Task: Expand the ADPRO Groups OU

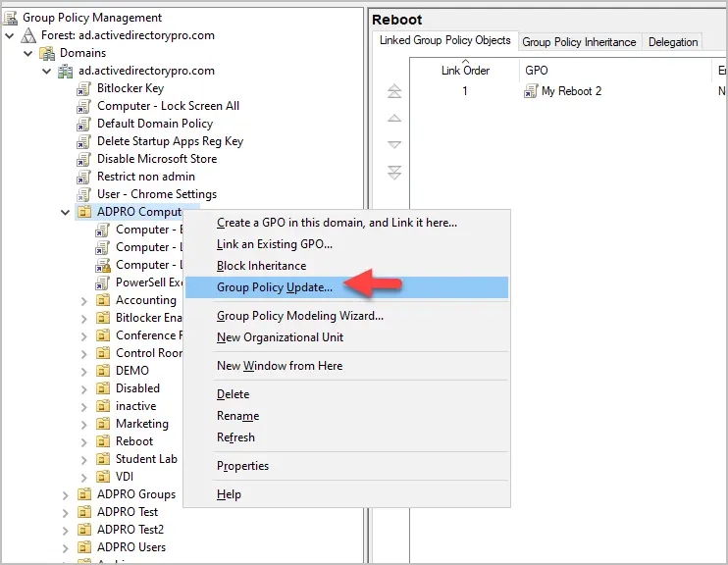Action: pyautogui.click(x=66, y=495)
